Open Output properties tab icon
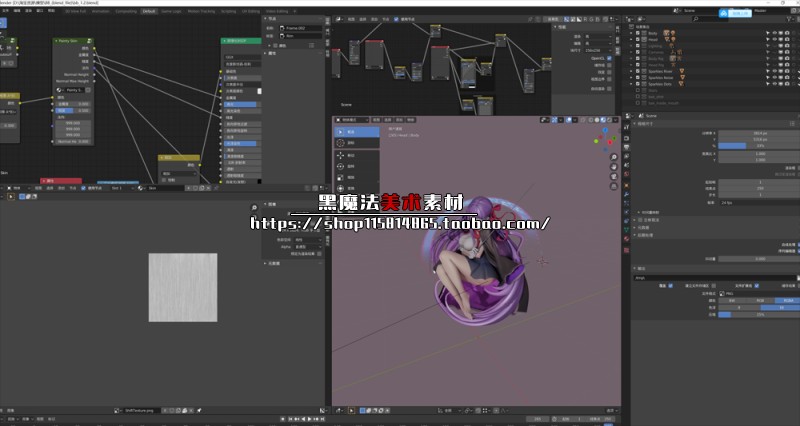Viewport: 800px width, 426px height. 627,147
